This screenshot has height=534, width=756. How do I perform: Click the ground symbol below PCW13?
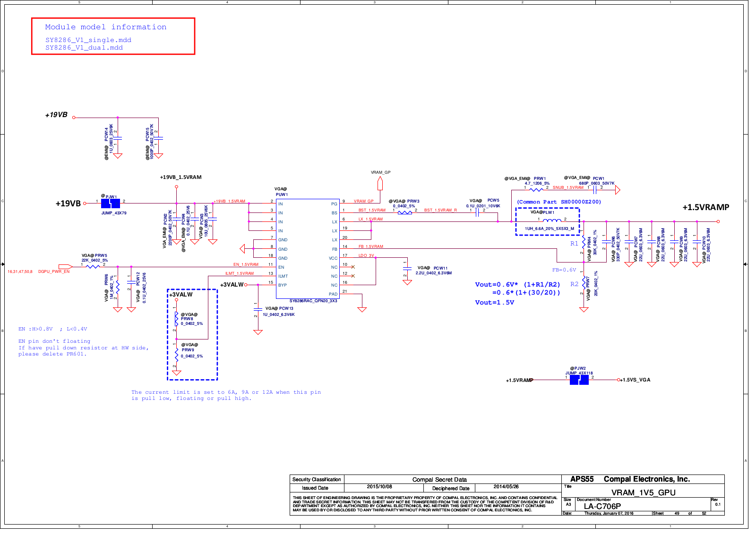[x=258, y=332]
